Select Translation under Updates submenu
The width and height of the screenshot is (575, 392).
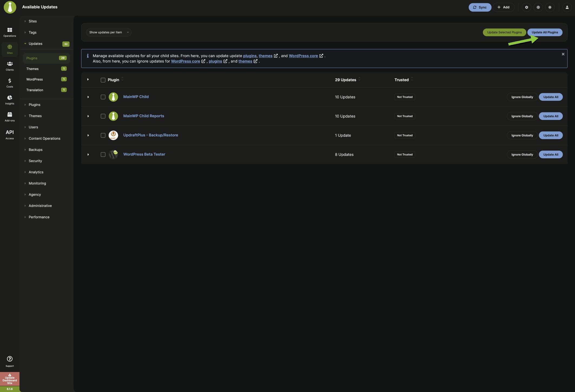click(x=46, y=90)
